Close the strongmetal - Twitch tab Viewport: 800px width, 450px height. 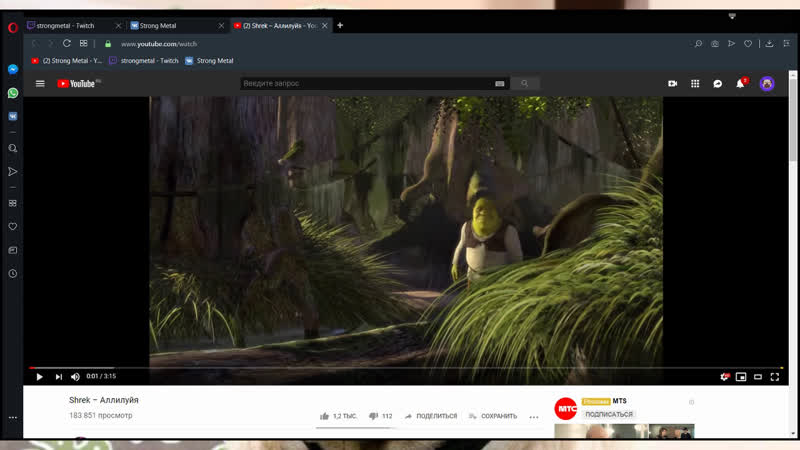coord(118,26)
